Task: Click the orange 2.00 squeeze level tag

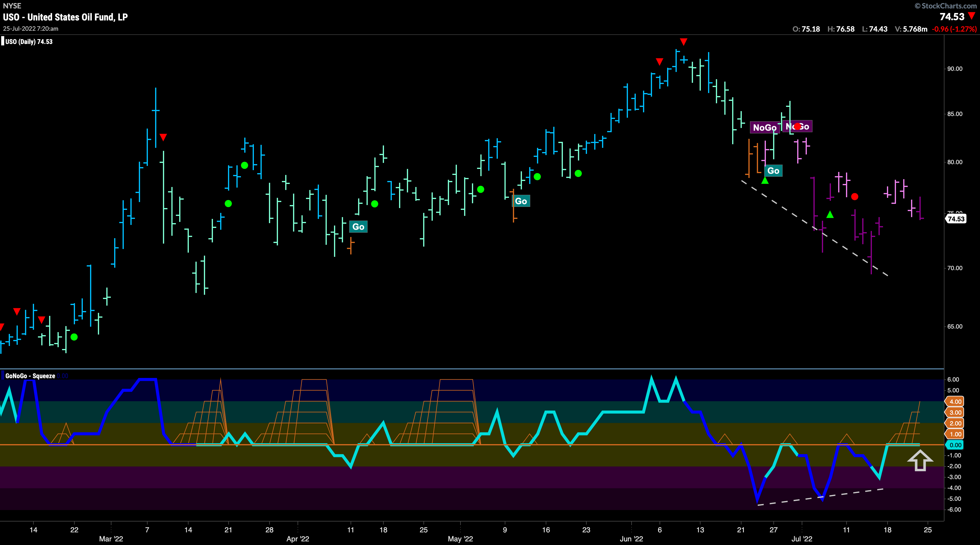Action: point(955,423)
